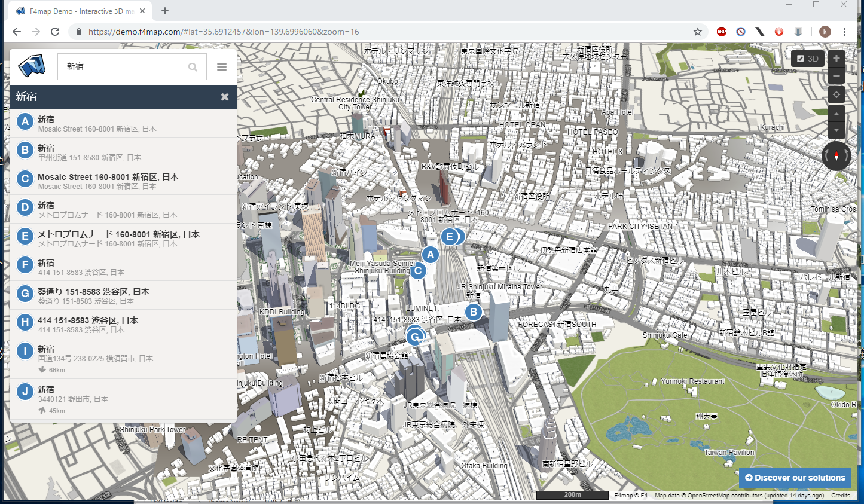864x504 pixels.
Task: Click Yurinoki Restaurant label
Action: [x=692, y=381]
